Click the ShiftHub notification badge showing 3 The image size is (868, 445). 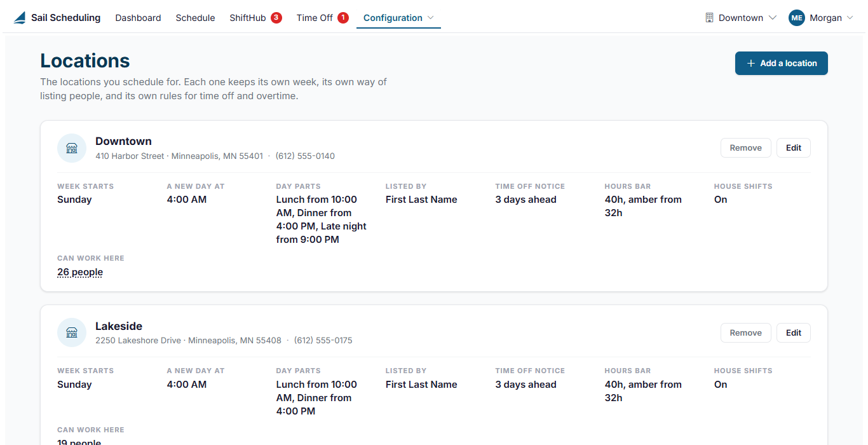276,18
